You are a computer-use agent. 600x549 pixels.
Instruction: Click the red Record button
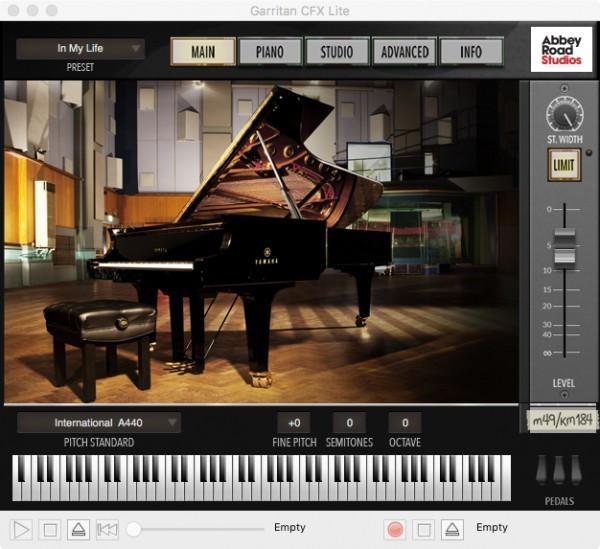395,530
